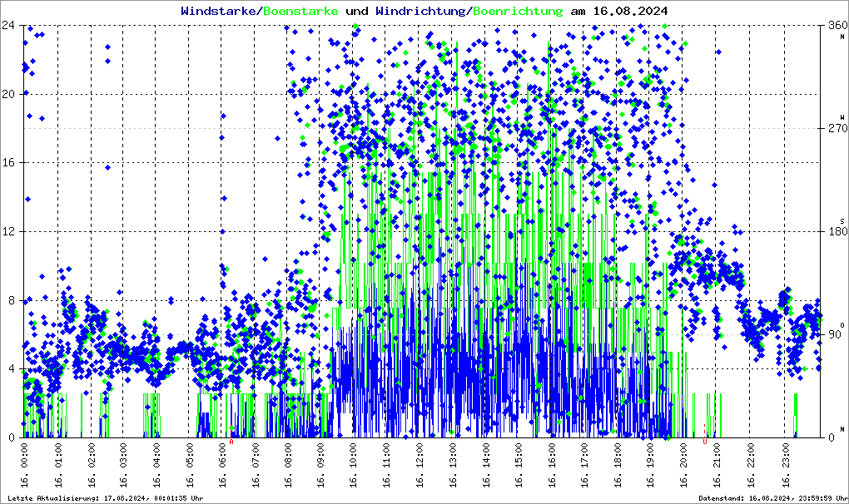
Task: Select the red 'U' sunset marker
Action: pyautogui.click(x=704, y=442)
